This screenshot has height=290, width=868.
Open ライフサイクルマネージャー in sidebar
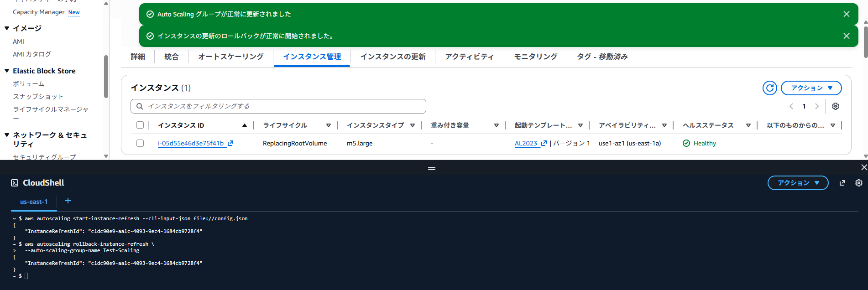51,113
